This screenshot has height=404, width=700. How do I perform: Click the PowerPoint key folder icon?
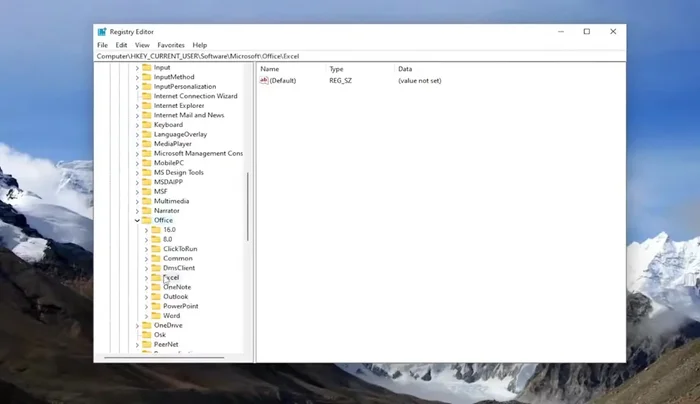(156, 306)
